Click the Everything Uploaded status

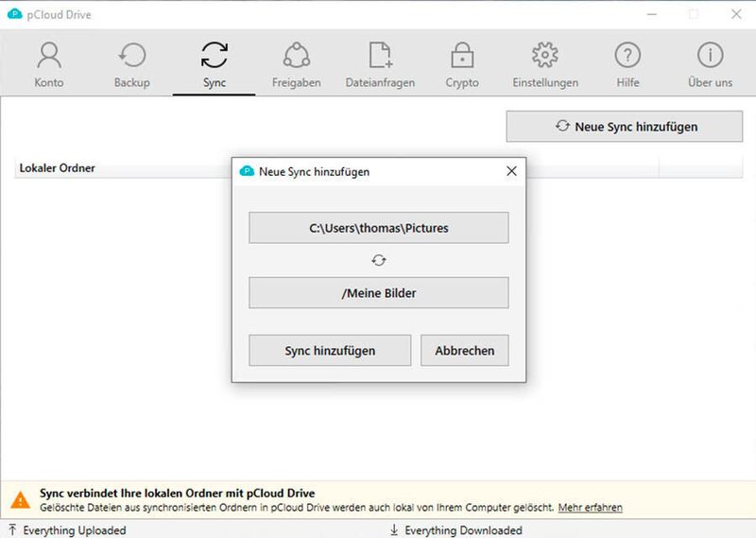coord(67,530)
